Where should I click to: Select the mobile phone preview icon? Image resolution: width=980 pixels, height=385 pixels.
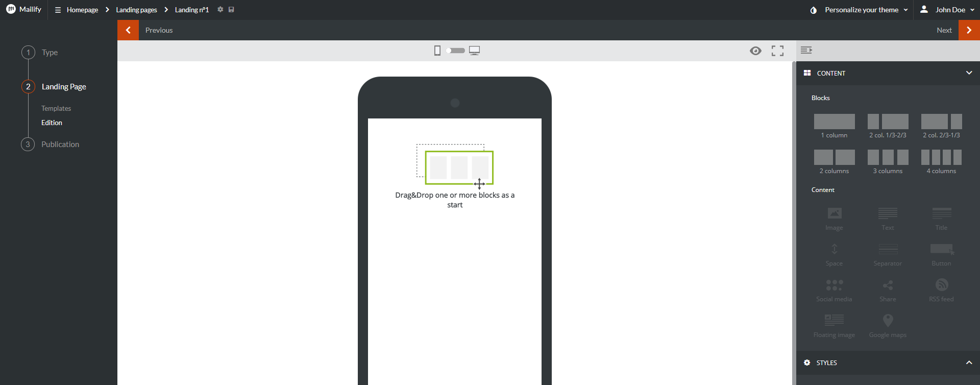pyautogui.click(x=437, y=51)
